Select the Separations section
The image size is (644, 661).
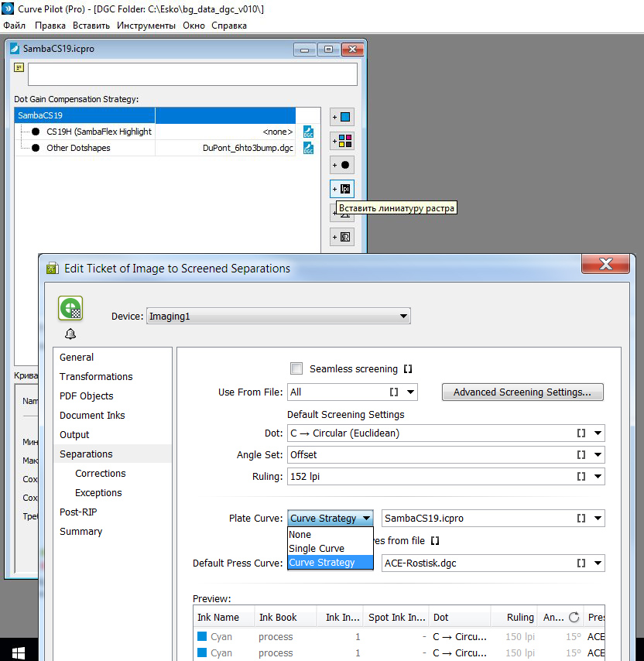(x=112, y=454)
